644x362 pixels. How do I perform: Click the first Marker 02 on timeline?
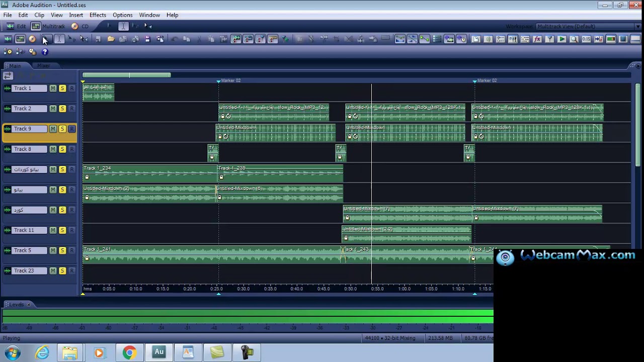tap(229, 80)
